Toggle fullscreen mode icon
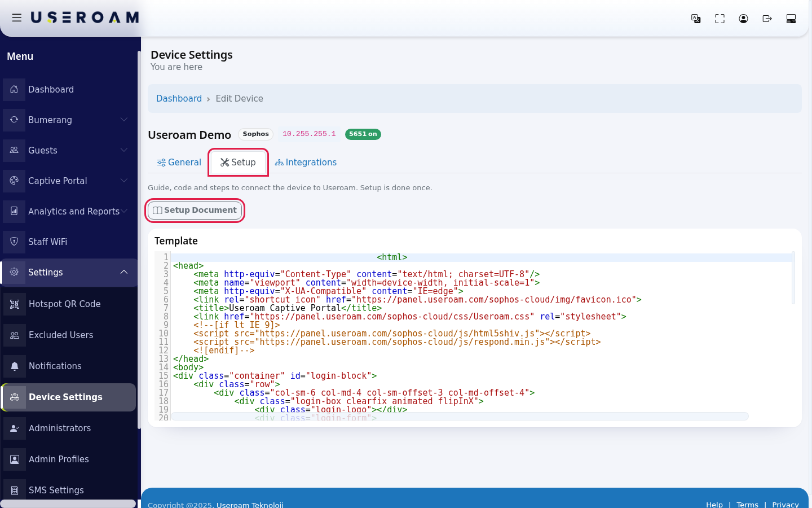 720,19
